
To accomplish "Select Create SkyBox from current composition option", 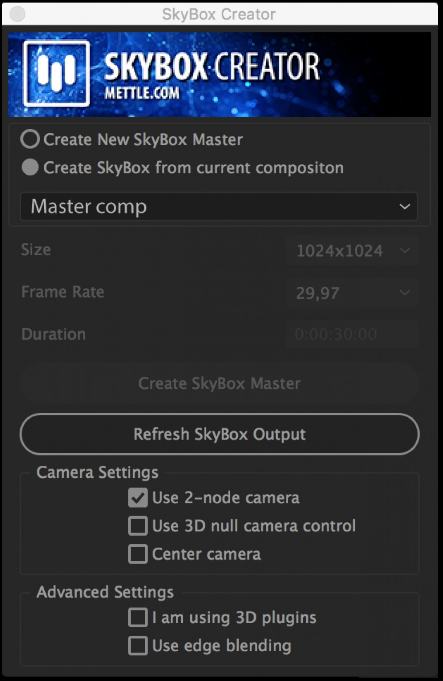I will [x=30, y=168].
